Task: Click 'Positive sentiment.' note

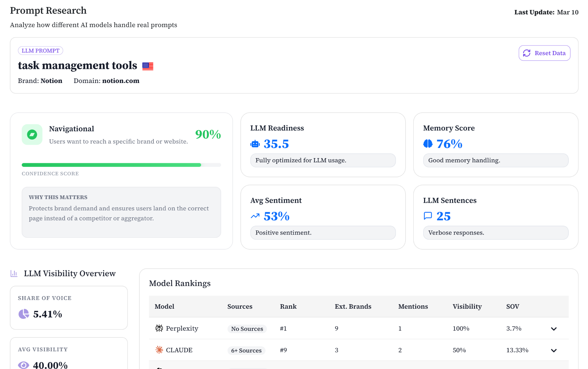Action: [x=323, y=233]
